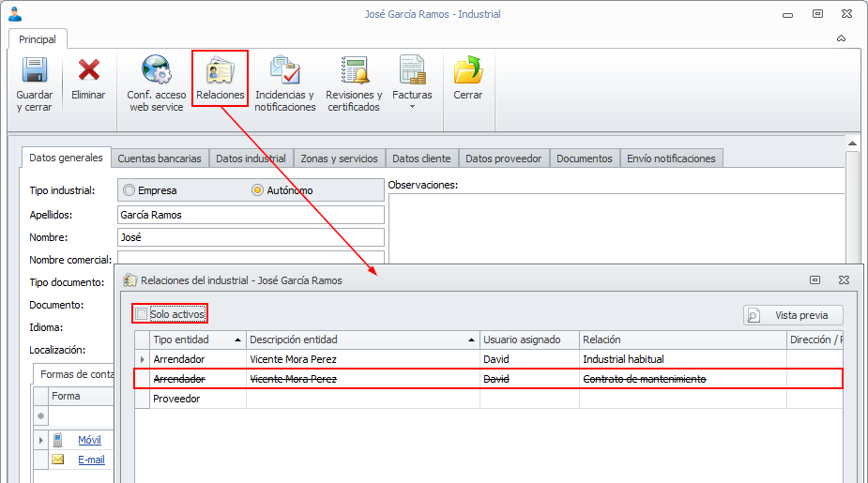Click the Móvil phone icon

pyautogui.click(x=57, y=440)
